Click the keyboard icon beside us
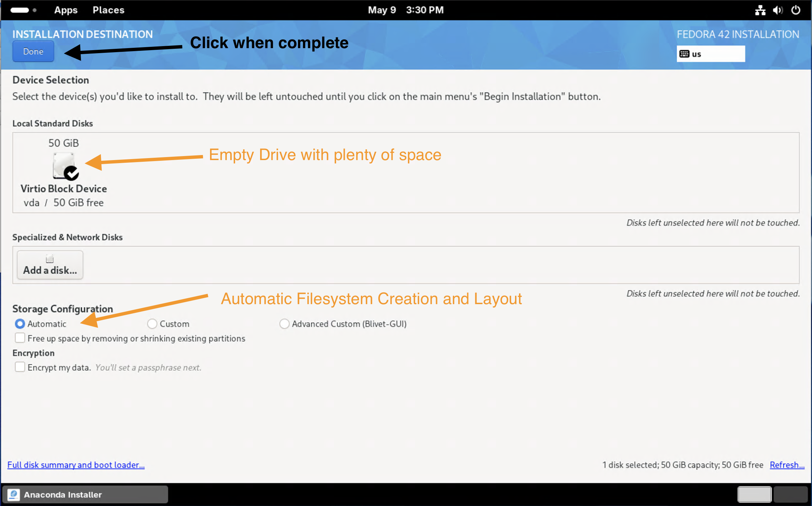The width and height of the screenshot is (812, 506). pos(684,54)
